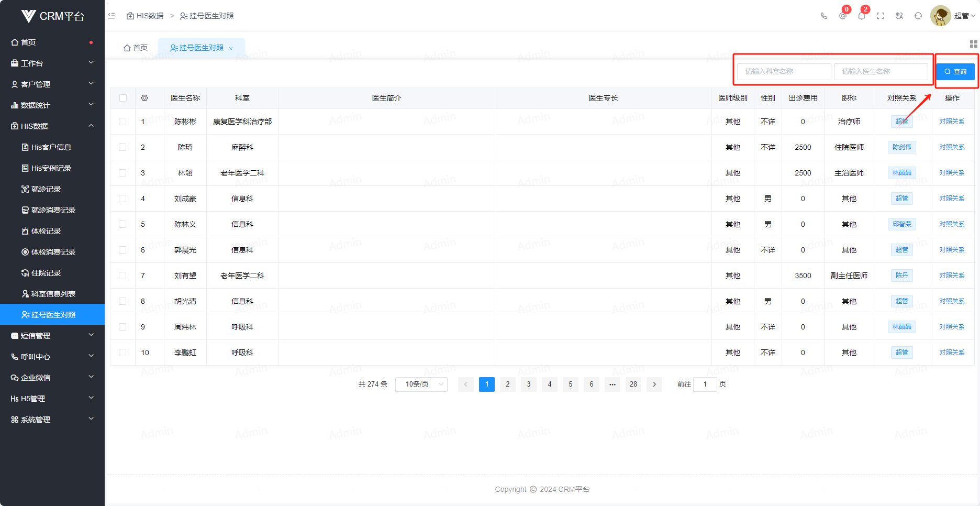Viewport: 980px width, 506px height.
Task: Open 体检消费记录 in sidebar
Action: pos(52,252)
